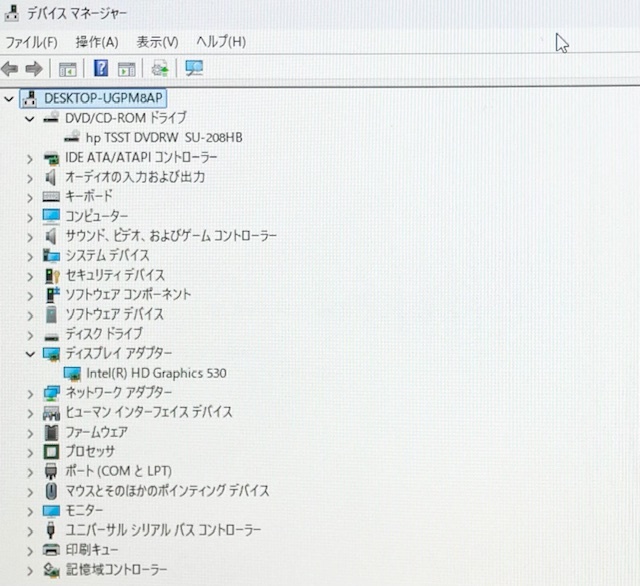The height and width of the screenshot is (586, 640).
Task: Expand the プロセッサ category chevron
Action: coord(29,453)
